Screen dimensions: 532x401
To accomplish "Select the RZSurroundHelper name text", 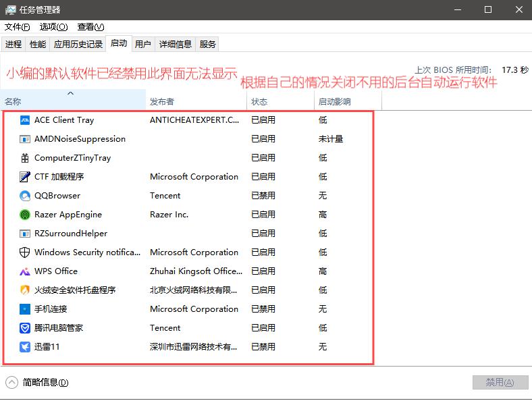I will tap(71, 234).
